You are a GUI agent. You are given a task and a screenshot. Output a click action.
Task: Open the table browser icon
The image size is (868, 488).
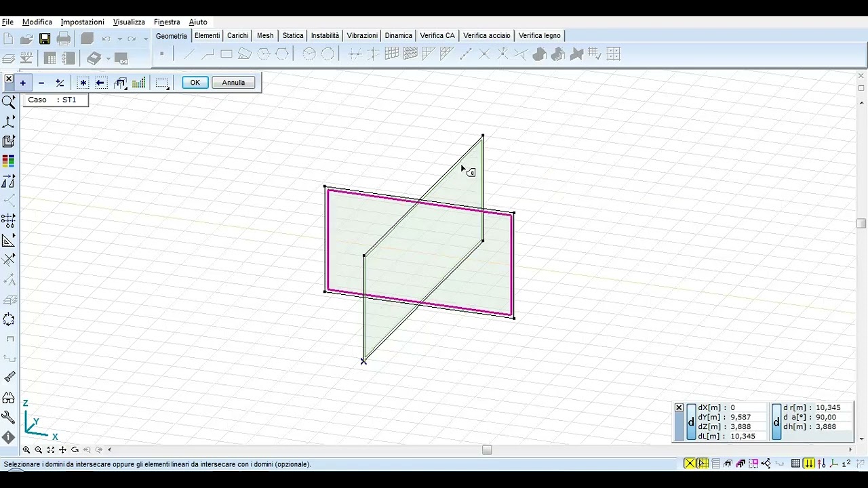tap(50, 58)
